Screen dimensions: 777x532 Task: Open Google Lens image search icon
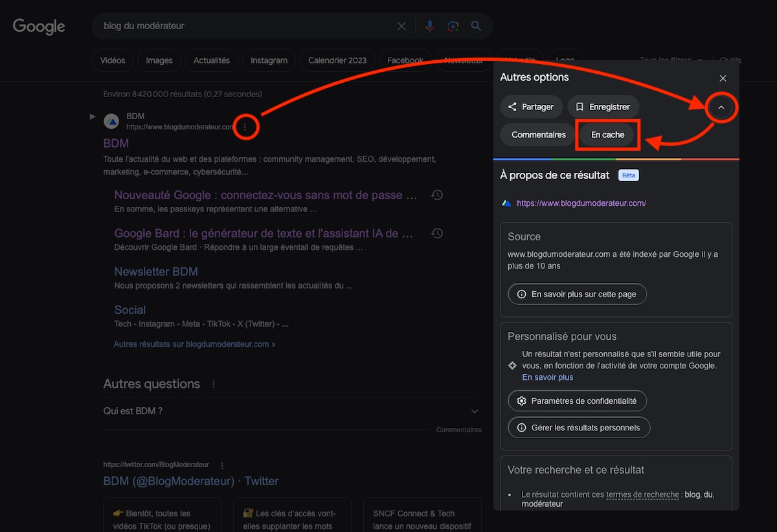coord(453,27)
